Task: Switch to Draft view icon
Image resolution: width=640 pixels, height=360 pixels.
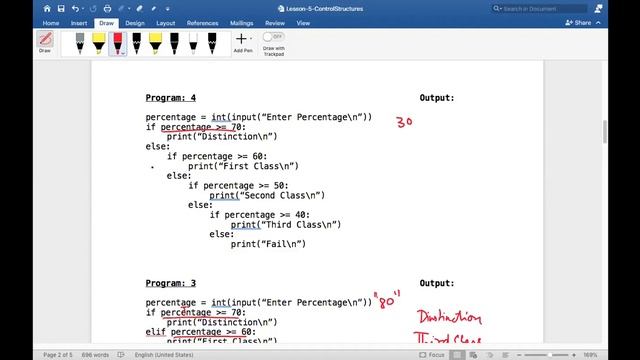Action: (505, 355)
